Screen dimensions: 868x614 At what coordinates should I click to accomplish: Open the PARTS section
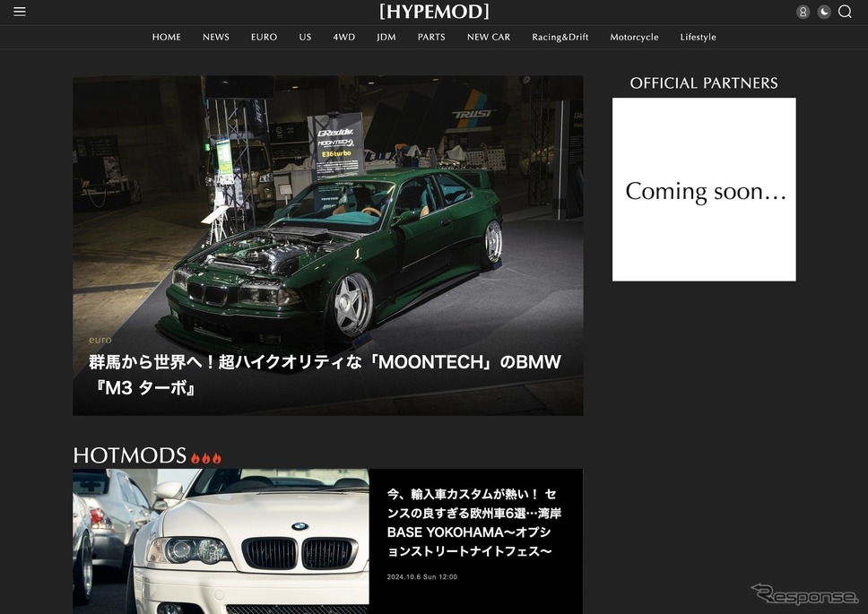click(x=431, y=37)
